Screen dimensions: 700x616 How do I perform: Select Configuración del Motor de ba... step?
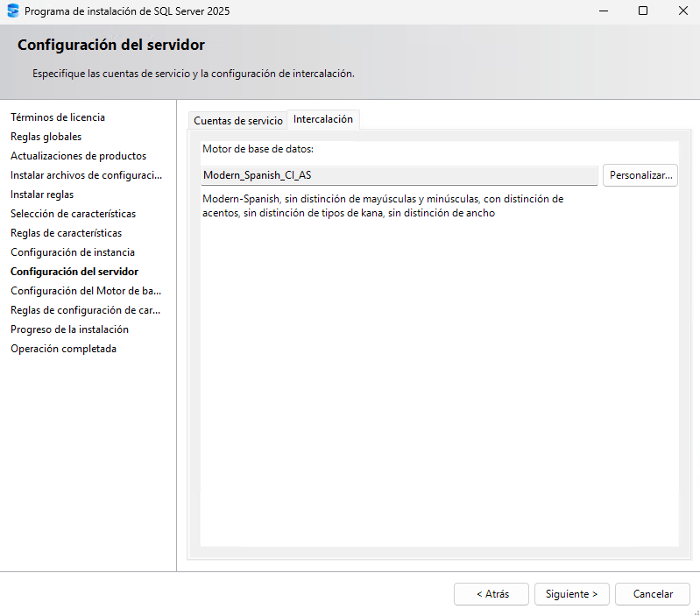(86, 291)
